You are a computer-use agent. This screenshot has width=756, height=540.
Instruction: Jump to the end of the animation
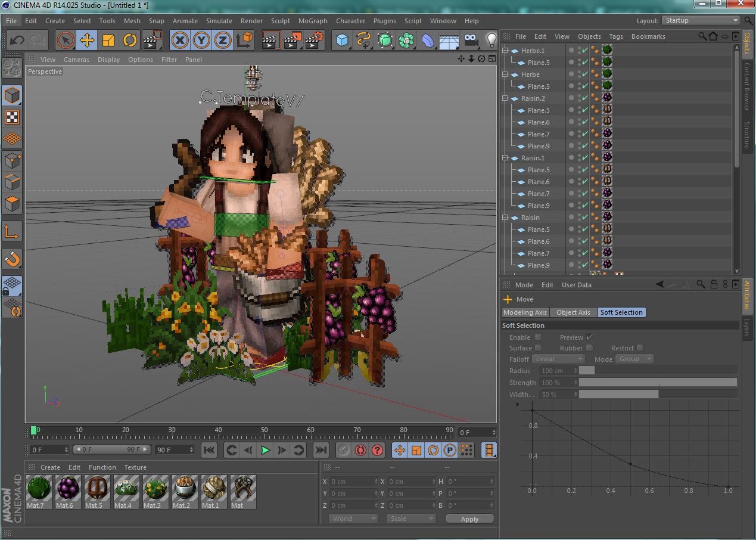tap(321, 450)
